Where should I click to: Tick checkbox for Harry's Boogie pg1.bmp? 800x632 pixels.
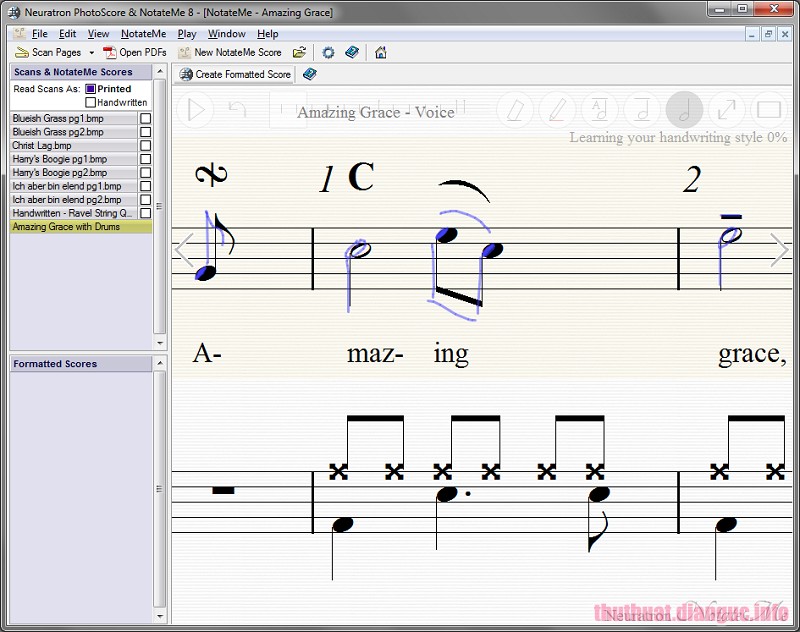[x=145, y=159]
